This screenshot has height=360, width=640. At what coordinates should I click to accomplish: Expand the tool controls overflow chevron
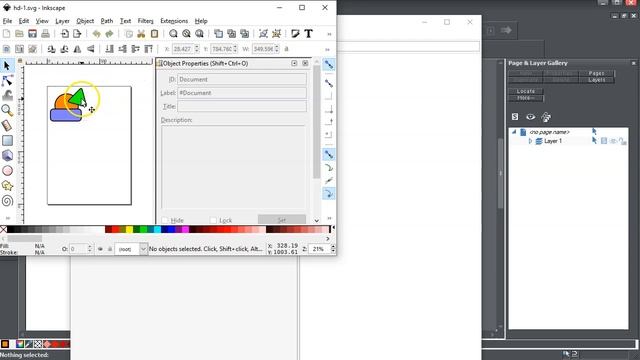(327, 49)
